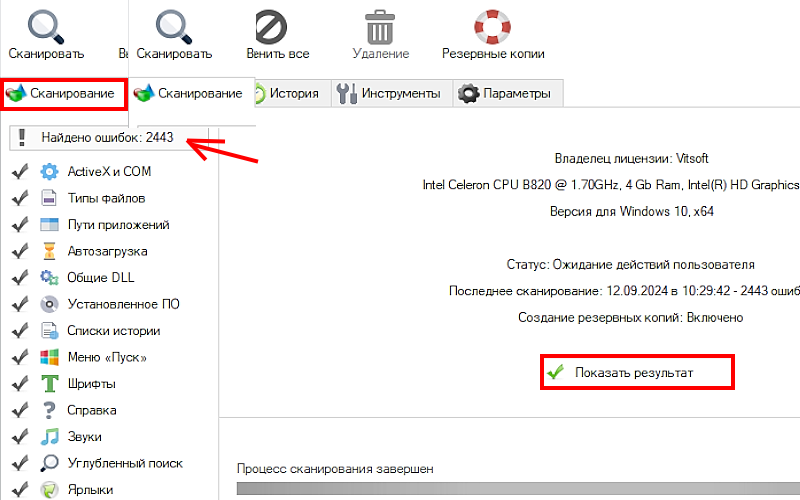The height and width of the screenshot is (500, 800).
Task: Uncheck the Меню «Пуск» checkmark
Action: coord(19,357)
